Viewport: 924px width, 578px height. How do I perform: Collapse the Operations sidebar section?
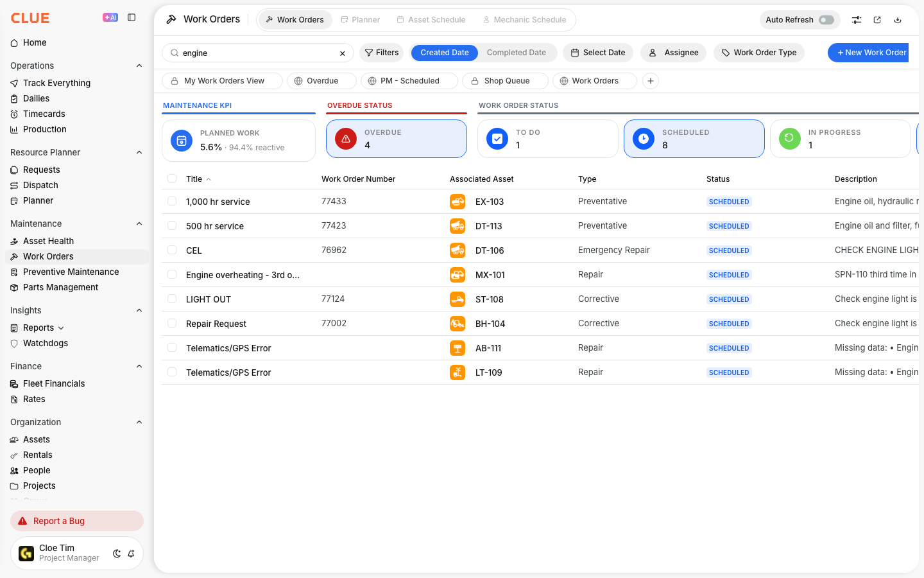[139, 66]
